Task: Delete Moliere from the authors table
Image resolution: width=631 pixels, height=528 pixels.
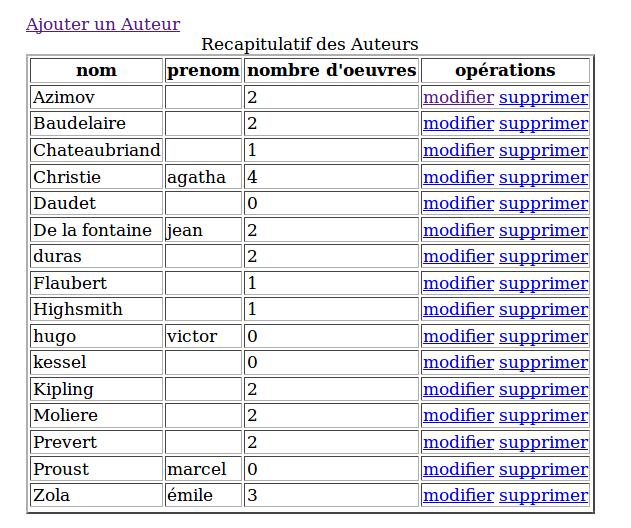Action: click(543, 416)
